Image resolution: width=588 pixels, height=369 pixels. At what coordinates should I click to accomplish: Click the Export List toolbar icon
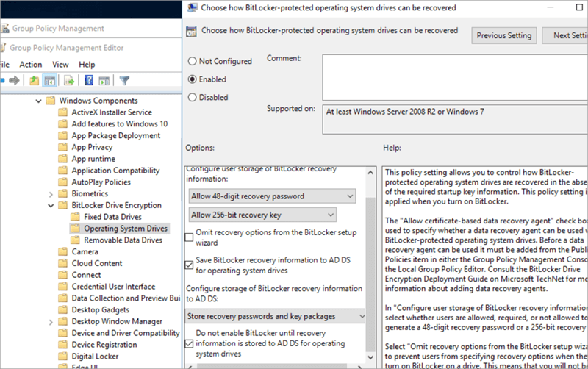(x=69, y=81)
